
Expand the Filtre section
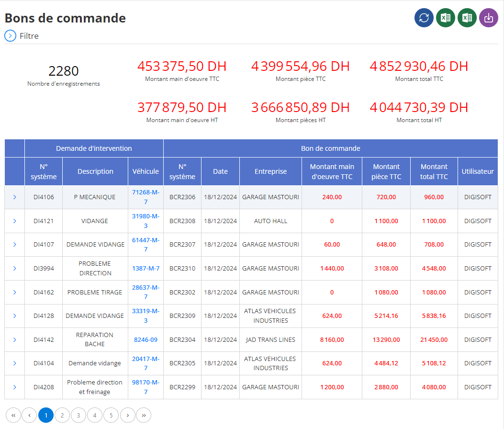pyautogui.click(x=10, y=36)
